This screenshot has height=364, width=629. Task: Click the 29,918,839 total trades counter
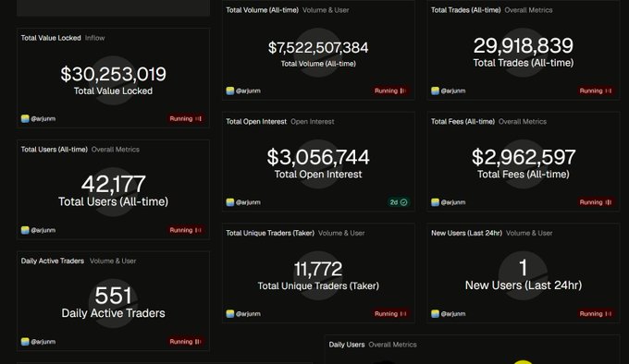pyautogui.click(x=524, y=45)
